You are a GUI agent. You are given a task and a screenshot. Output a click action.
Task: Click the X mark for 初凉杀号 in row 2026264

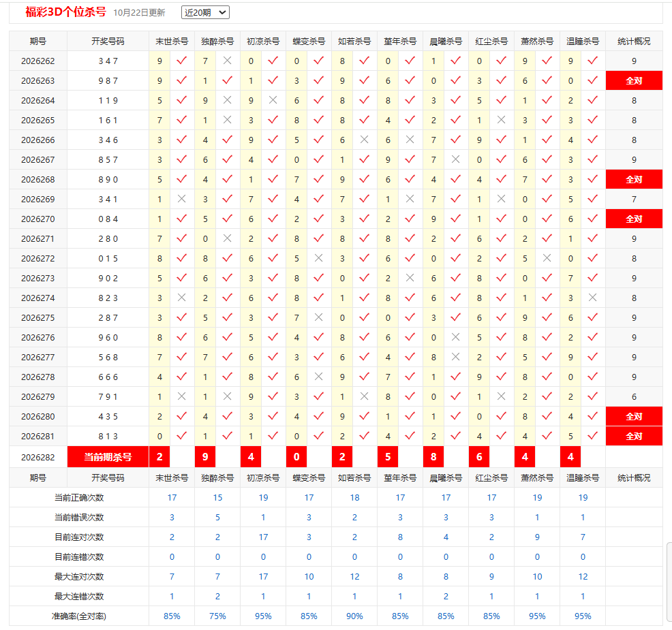tap(273, 100)
